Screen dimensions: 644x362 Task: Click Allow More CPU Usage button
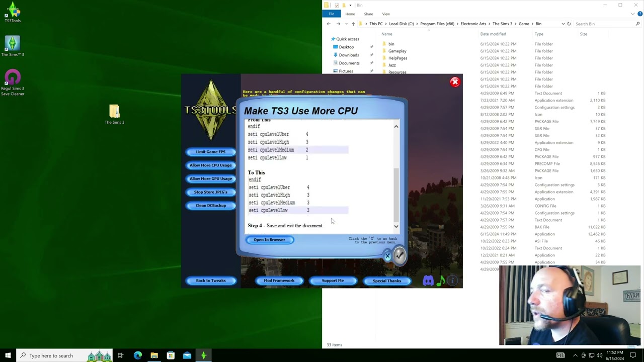click(x=211, y=165)
